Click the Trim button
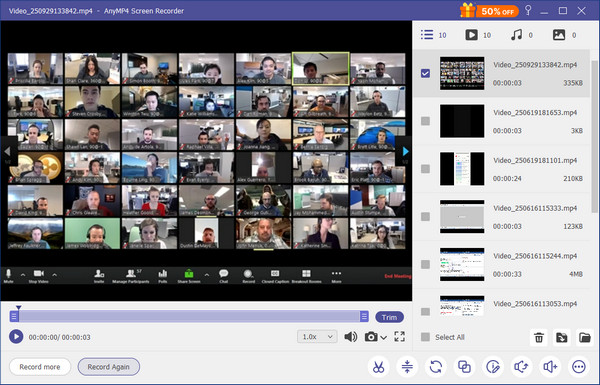 tap(389, 317)
